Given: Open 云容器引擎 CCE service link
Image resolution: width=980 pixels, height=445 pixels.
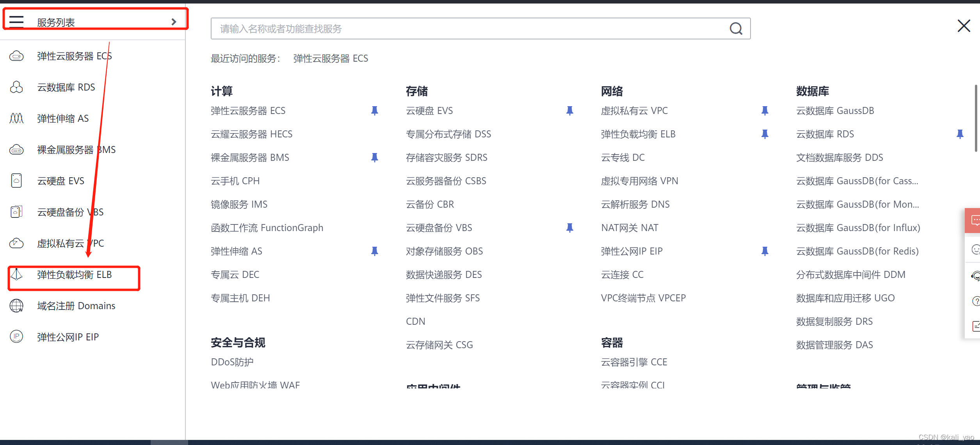Looking at the screenshot, I should coord(634,362).
